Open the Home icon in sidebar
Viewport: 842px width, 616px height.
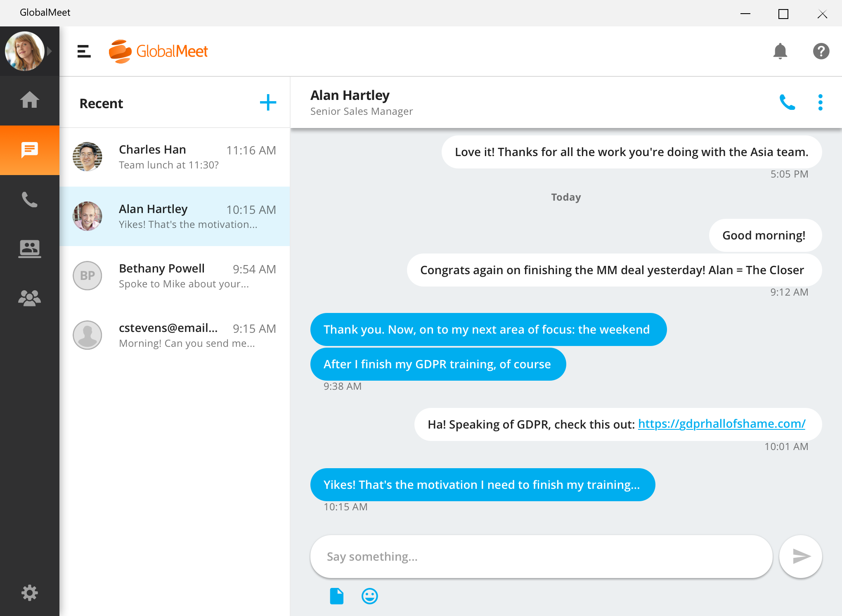click(29, 100)
